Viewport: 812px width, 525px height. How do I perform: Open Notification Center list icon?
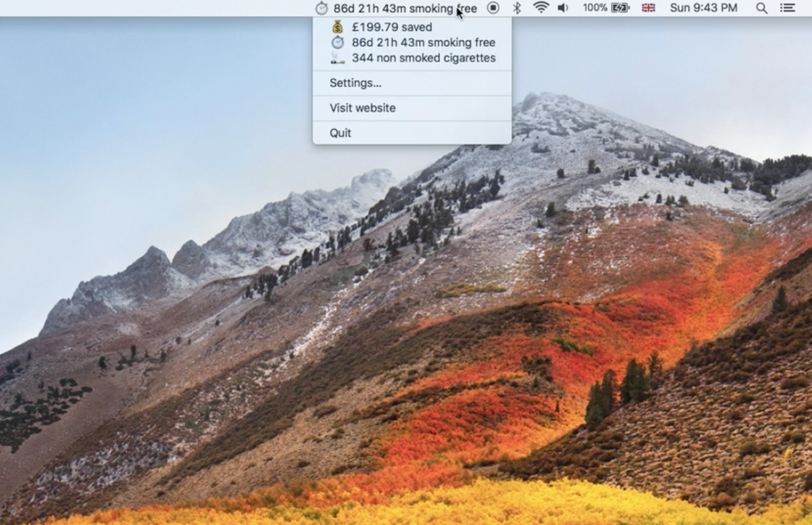coord(788,8)
